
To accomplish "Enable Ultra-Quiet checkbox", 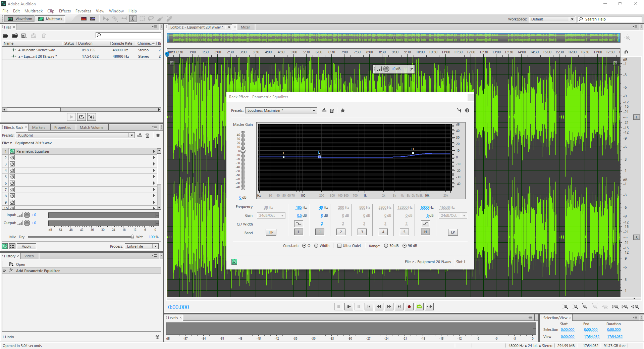I will pos(339,246).
